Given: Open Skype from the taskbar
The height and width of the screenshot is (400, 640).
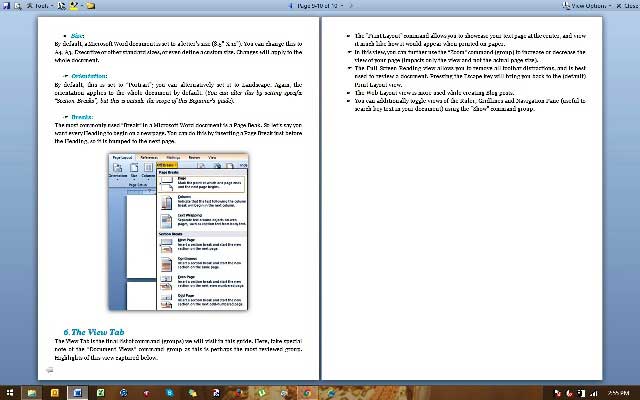Looking at the screenshot, I should coord(170,393).
